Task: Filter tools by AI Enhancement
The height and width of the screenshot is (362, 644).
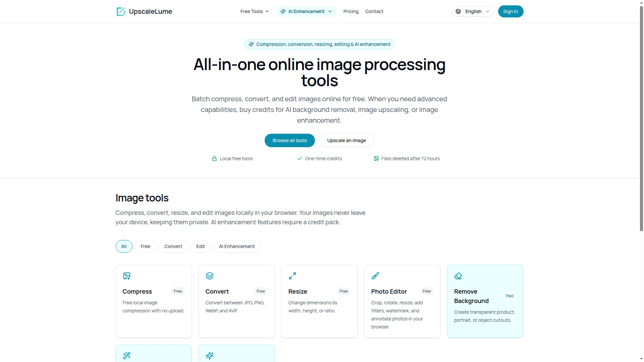Action: [x=237, y=246]
